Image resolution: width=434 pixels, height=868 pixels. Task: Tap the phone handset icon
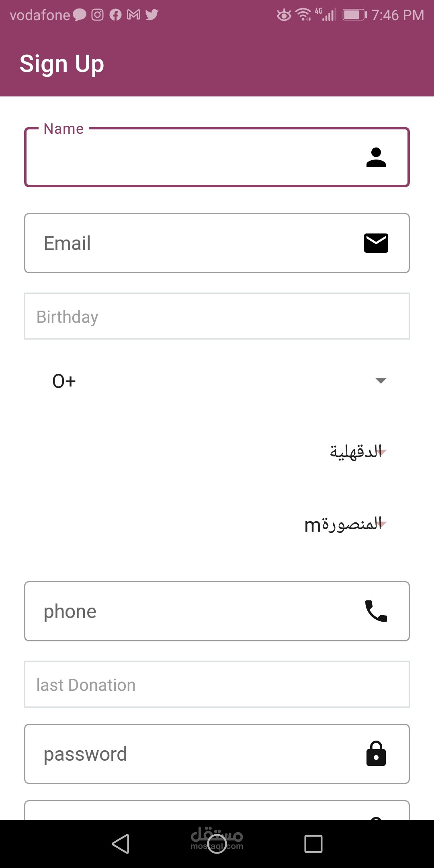(x=376, y=611)
